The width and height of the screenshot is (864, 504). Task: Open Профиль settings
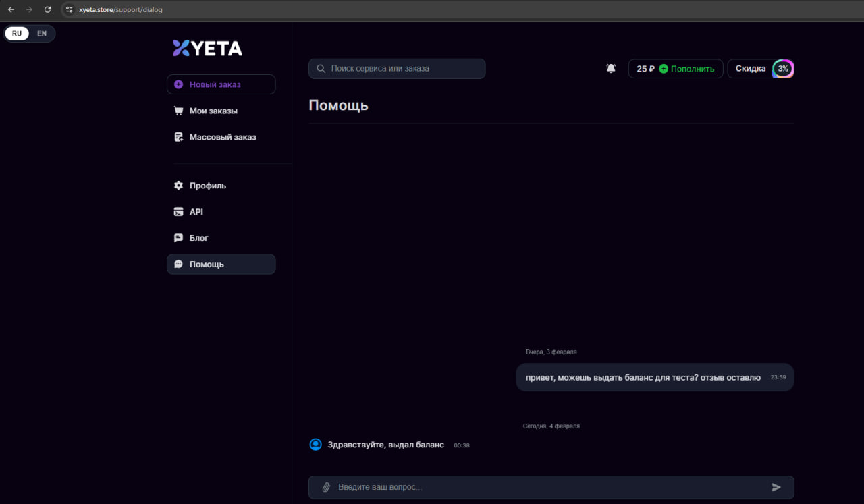[x=207, y=186]
